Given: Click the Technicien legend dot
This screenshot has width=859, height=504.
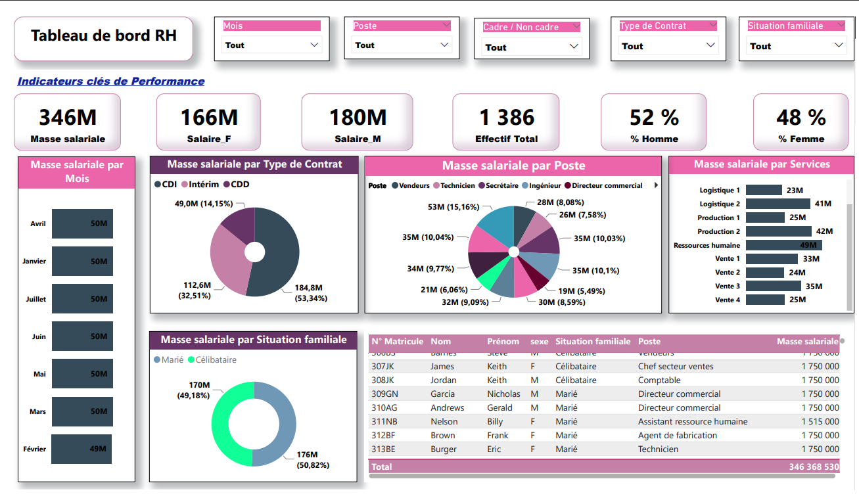Looking at the screenshot, I should [x=436, y=185].
